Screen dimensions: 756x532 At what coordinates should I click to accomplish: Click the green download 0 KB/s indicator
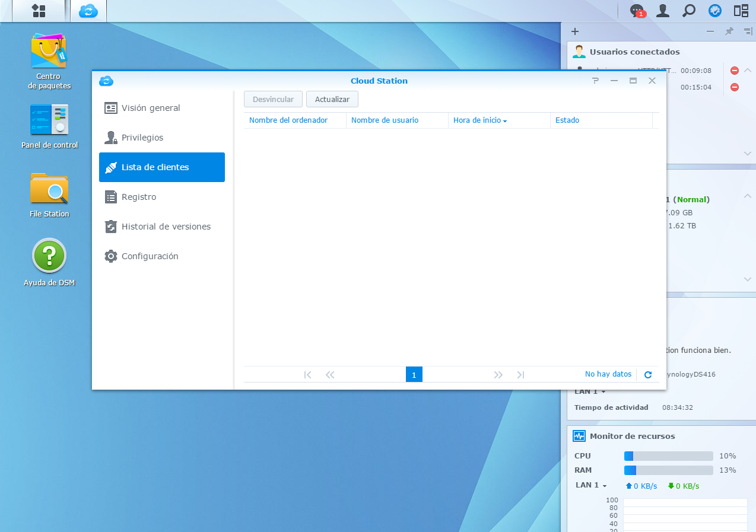click(684, 486)
